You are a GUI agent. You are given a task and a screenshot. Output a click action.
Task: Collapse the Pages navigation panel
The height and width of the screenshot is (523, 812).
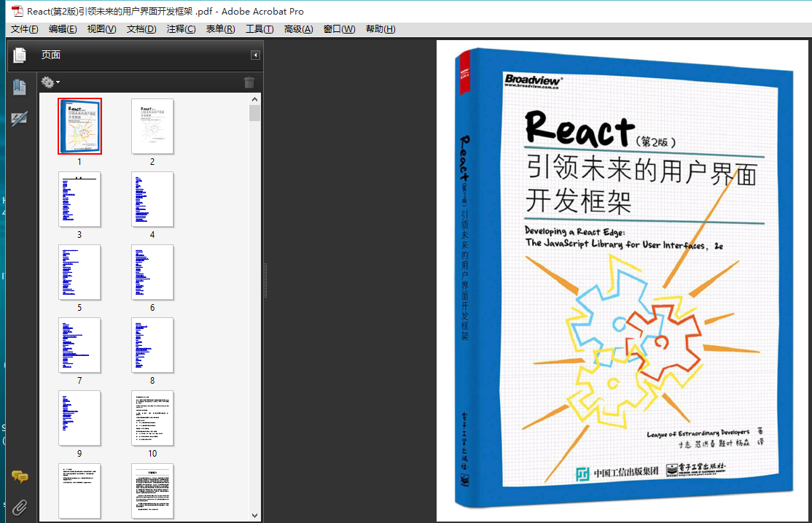[x=255, y=55]
